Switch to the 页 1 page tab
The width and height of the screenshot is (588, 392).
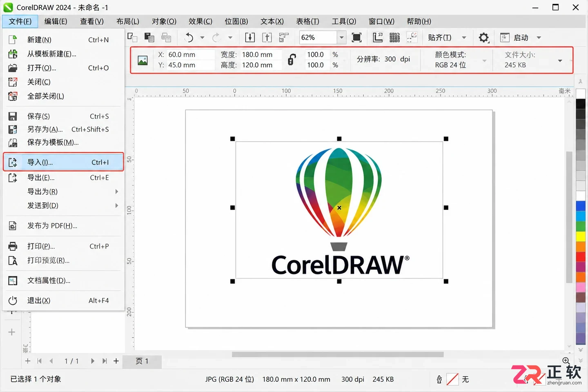(x=142, y=361)
